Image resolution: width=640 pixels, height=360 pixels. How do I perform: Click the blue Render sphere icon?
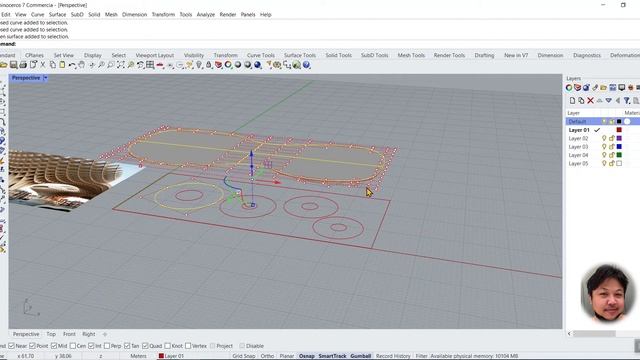point(258,64)
